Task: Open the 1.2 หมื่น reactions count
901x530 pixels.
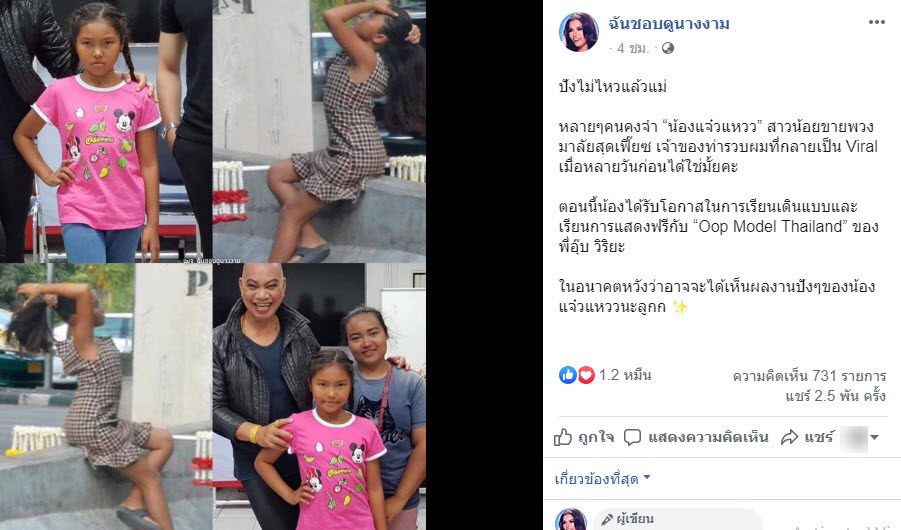Action: 625,375
